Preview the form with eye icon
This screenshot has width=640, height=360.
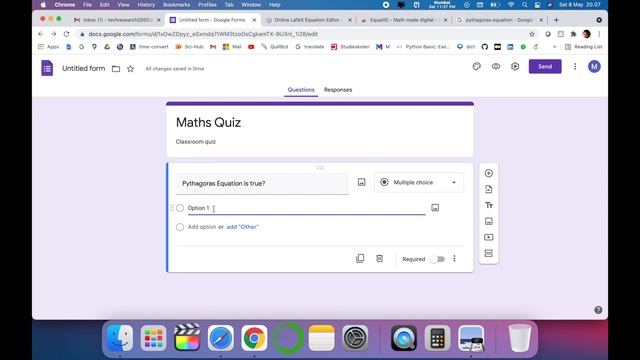point(496,67)
